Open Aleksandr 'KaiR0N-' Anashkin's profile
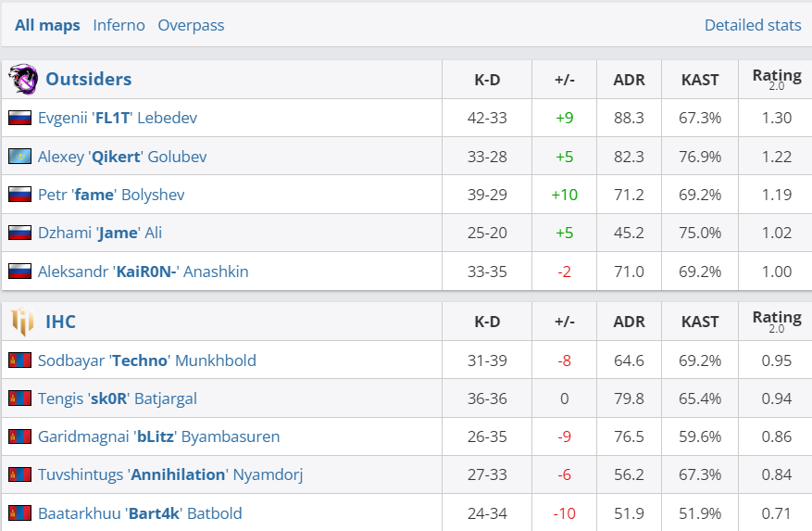 143,272
